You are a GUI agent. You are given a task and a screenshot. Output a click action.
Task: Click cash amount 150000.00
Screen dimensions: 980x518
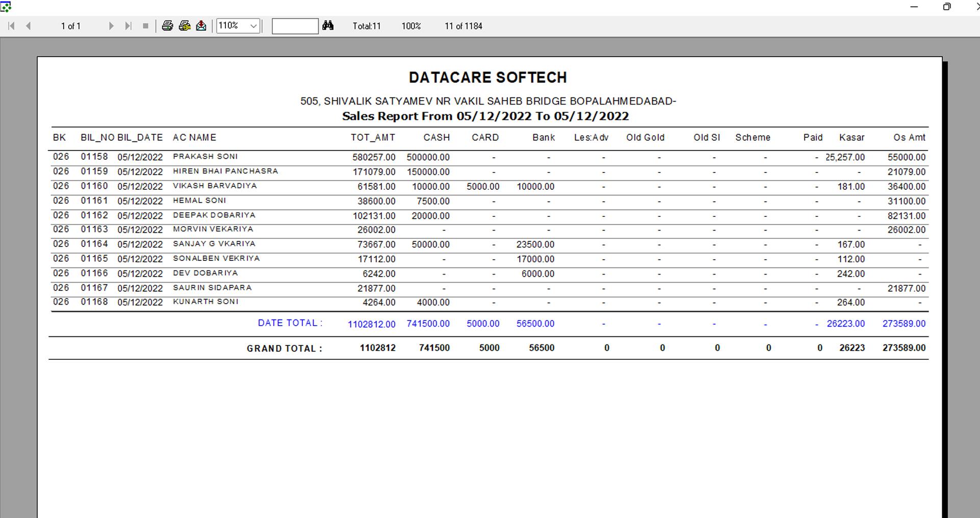tap(428, 172)
